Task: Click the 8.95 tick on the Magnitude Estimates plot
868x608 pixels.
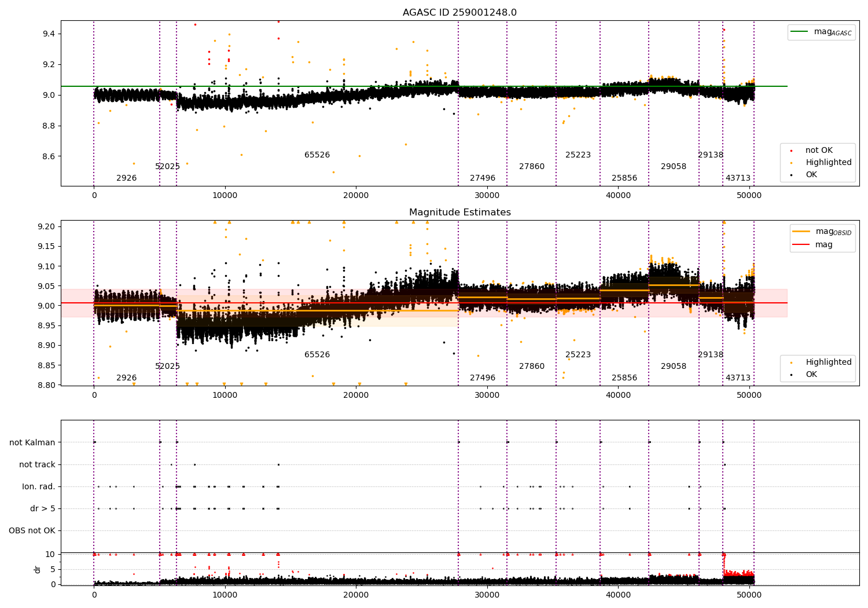Action: click(x=47, y=325)
